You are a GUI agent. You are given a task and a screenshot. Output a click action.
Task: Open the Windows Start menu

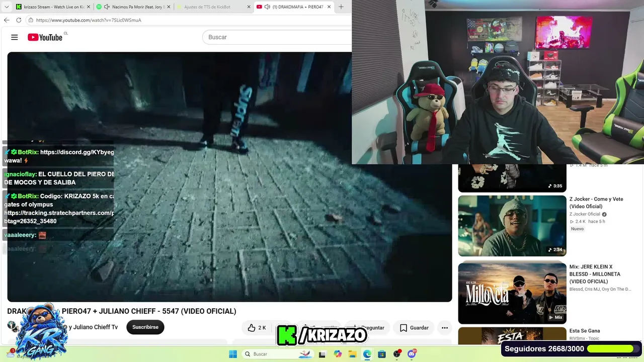(233, 354)
